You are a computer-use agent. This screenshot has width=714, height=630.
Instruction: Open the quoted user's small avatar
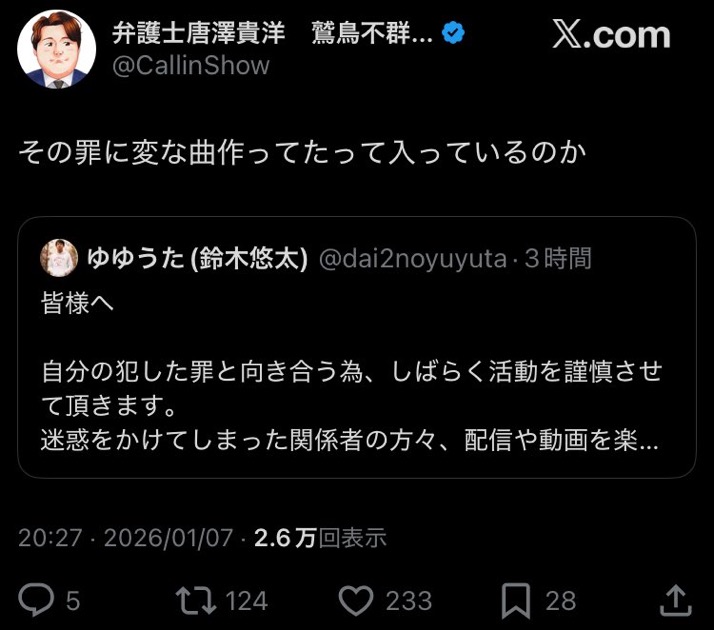(59, 259)
